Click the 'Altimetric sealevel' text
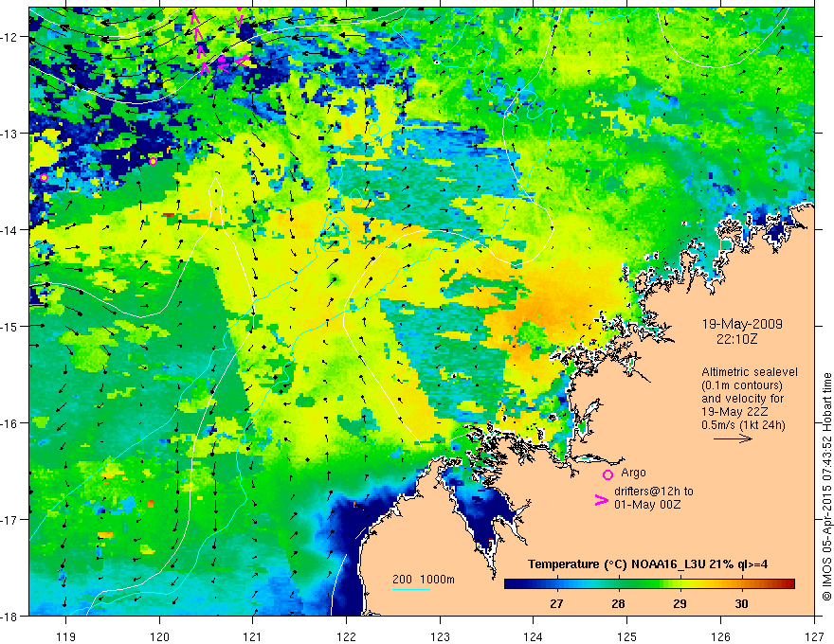834x644 pixels. coord(750,372)
